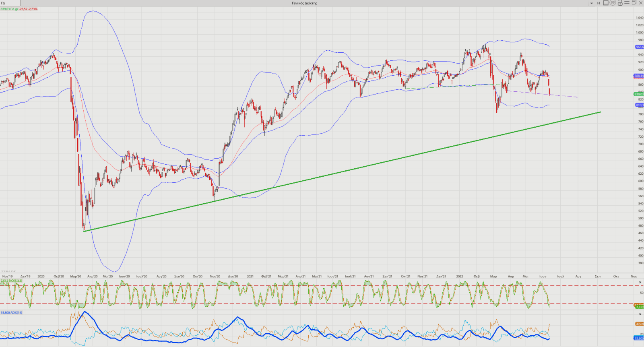This screenshot has height=347, width=644.
Task: Click the Δεκ'21 date axis label
Action: (x=441, y=277)
